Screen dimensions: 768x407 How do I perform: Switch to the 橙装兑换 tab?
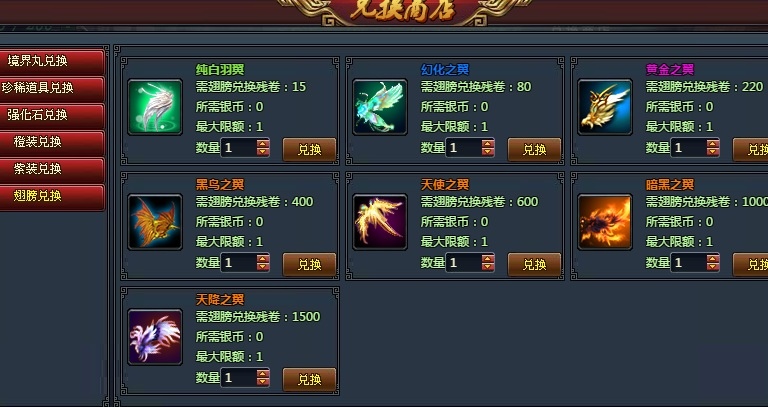(x=52, y=142)
